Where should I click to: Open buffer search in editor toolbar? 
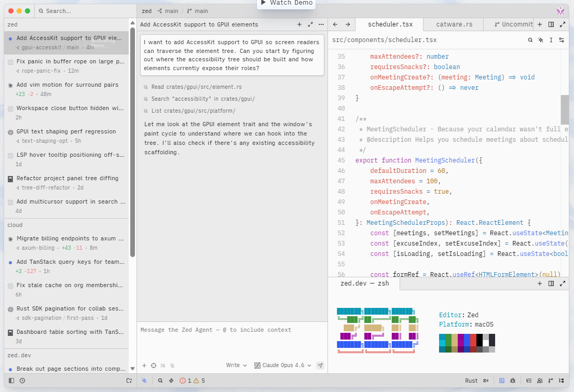[530, 40]
